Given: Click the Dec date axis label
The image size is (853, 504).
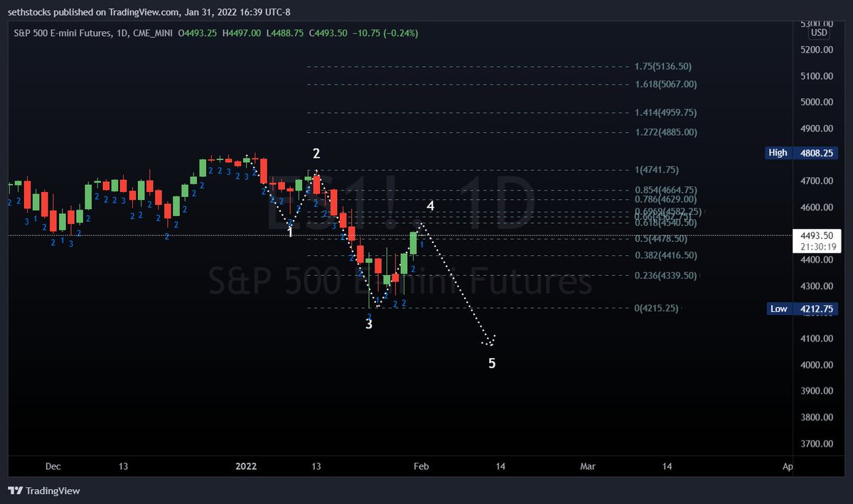Looking at the screenshot, I should pos(53,466).
